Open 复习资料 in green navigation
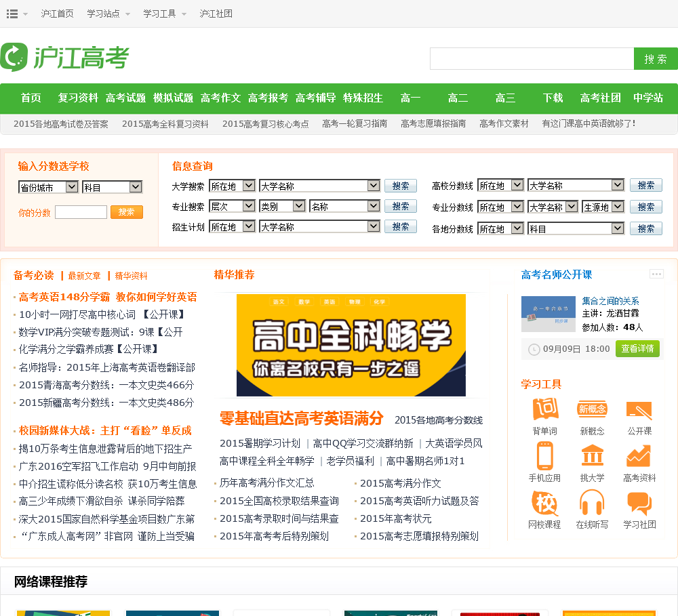Image resolution: width=678 pixels, height=616 pixels. tap(78, 98)
